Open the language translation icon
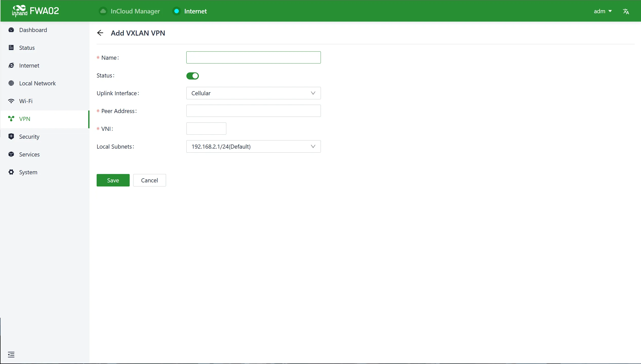The image size is (641, 364). [626, 11]
